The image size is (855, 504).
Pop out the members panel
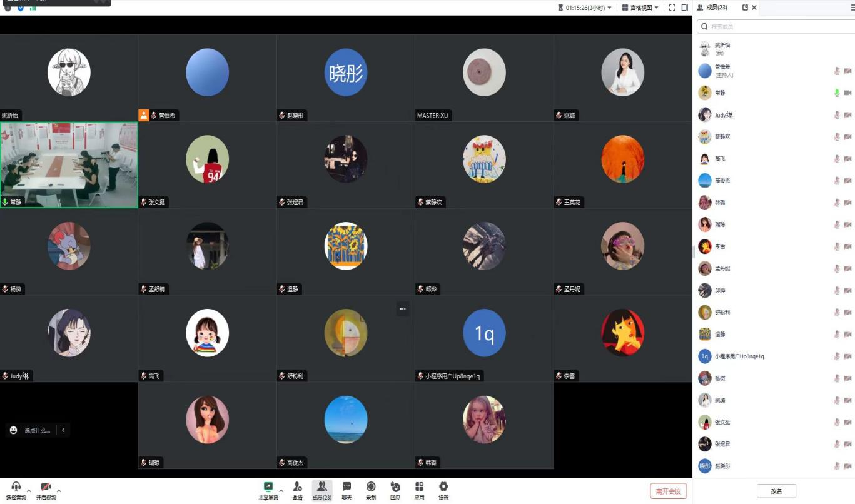pyautogui.click(x=745, y=8)
